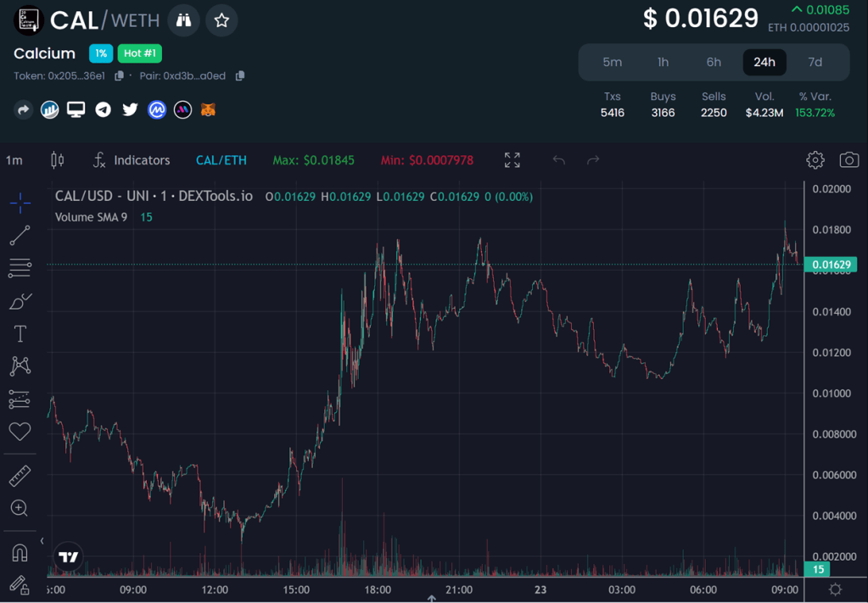This screenshot has height=603, width=868.
Task: Click the Telegram social icon
Action: click(104, 109)
